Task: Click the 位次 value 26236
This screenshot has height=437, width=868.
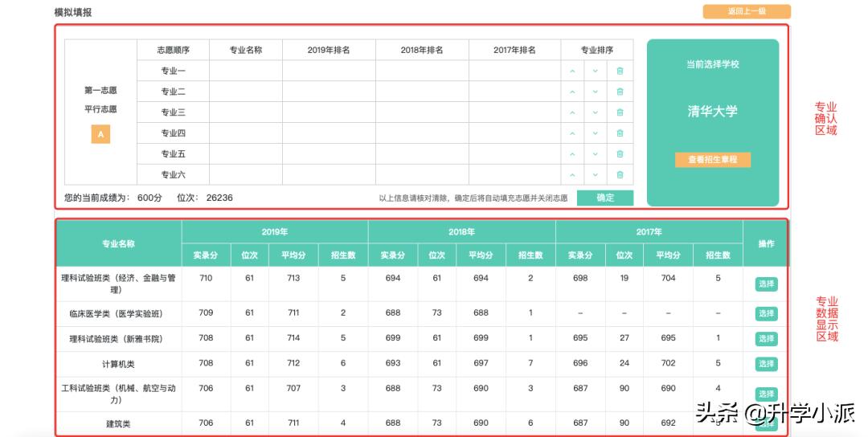Action: click(x=219, y=198)
